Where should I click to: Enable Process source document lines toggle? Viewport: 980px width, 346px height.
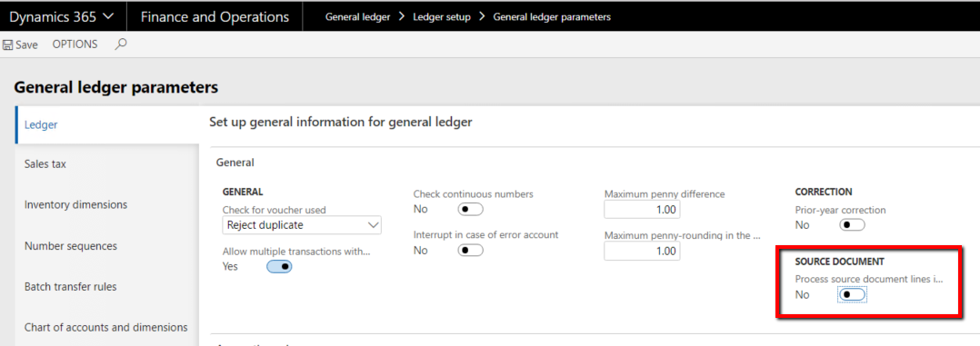click(852, 294)
